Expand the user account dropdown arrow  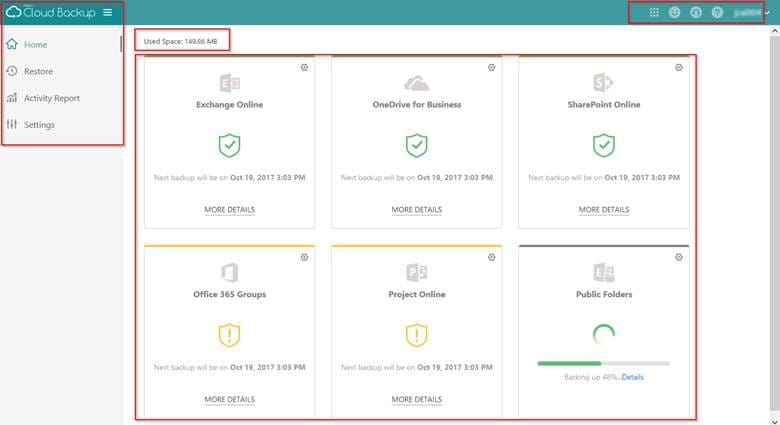pos(768,13)
